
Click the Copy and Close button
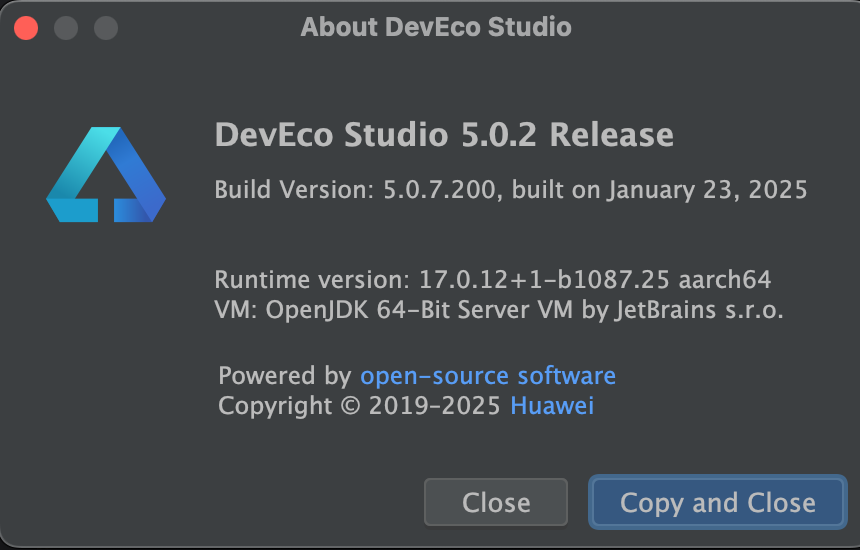click(718, 502)
